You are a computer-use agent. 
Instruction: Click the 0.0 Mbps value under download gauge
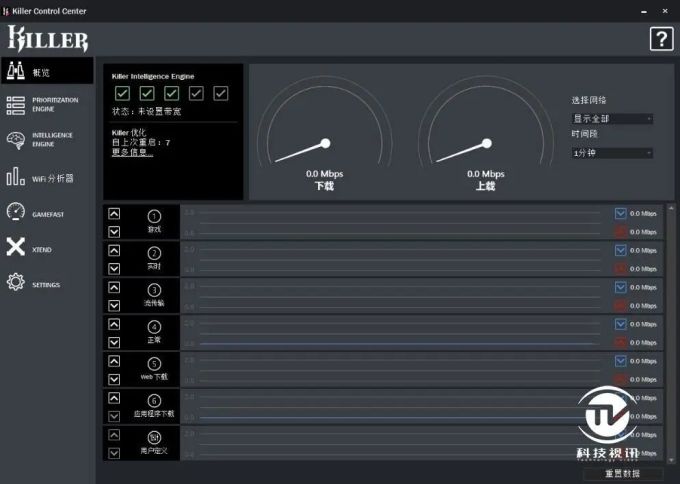tap(324, 174)
